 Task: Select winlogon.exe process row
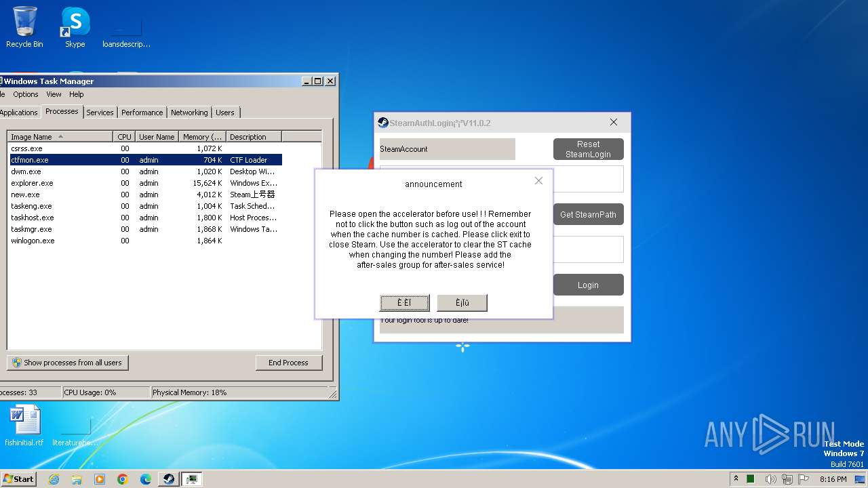click(x=144, y=241)
